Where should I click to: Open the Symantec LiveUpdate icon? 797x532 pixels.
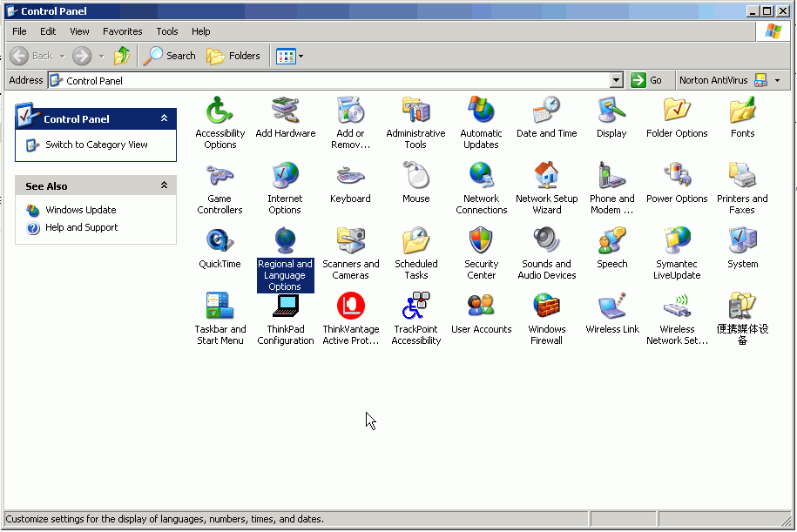point(677,241)
